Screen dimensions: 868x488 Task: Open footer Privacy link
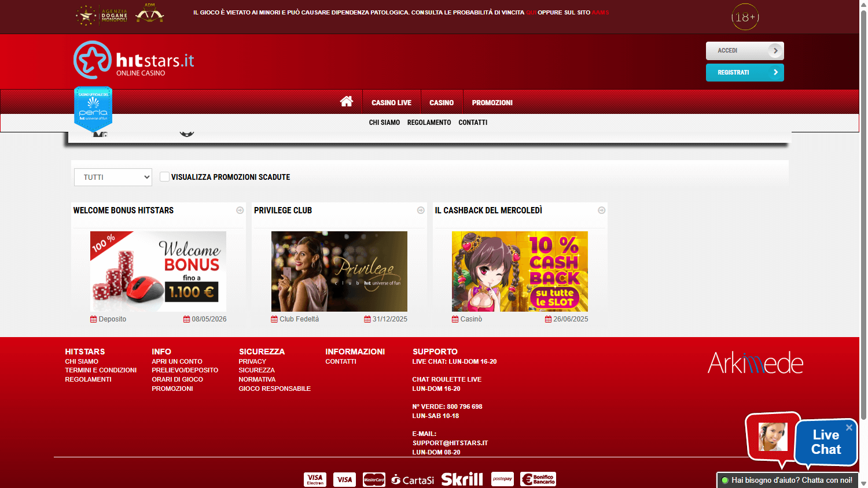coord(252,361)
